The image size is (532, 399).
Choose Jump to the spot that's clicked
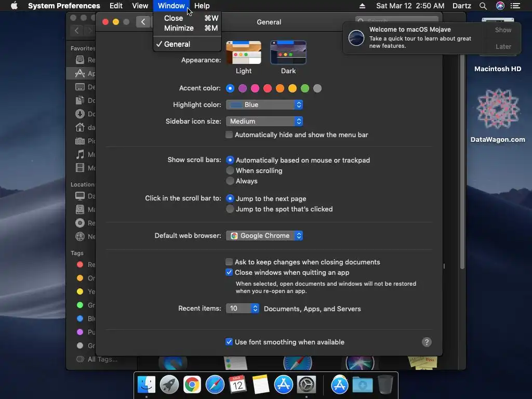pos(230,209)
